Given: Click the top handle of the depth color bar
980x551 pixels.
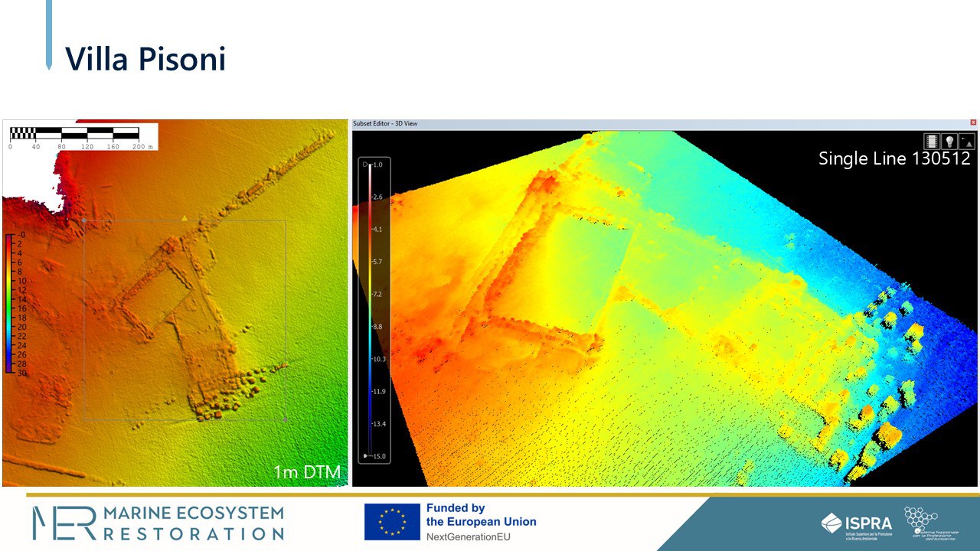Looking at the screenshot, I should coord(366,165).
